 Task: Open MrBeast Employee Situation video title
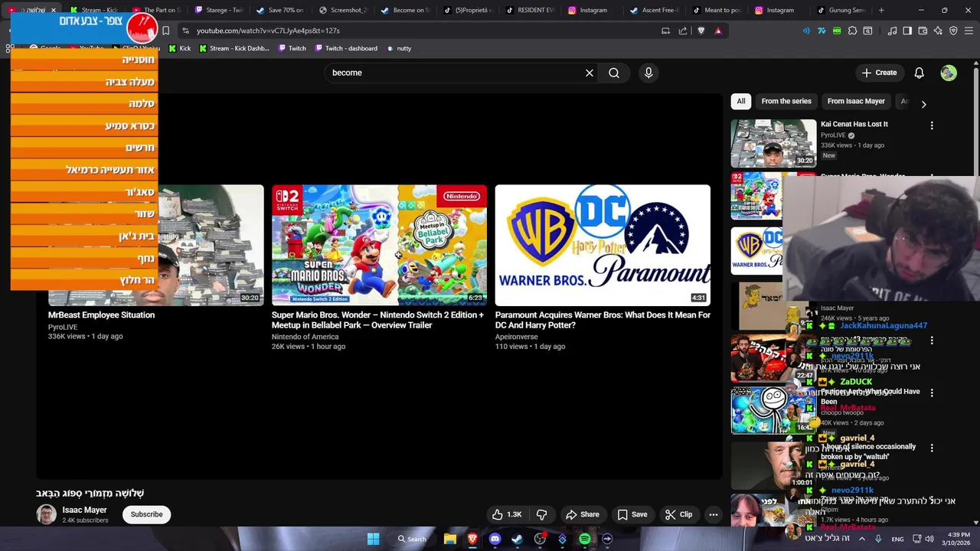101,315
